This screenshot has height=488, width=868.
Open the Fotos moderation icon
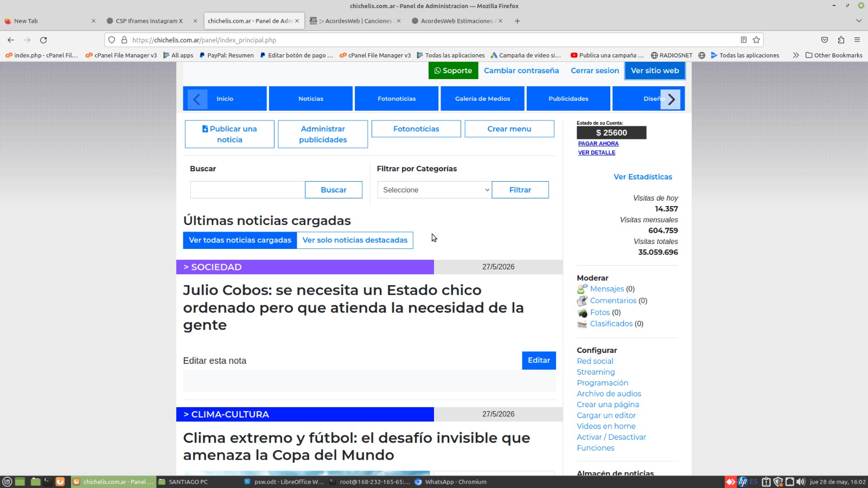(x=582, y=313)
